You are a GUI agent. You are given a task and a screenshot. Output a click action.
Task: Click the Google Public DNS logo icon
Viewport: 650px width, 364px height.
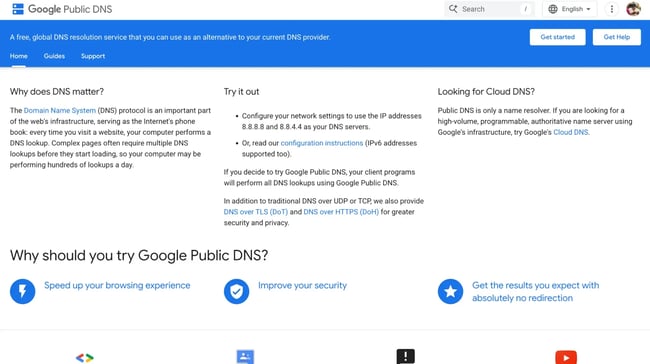tap(18, 9)
